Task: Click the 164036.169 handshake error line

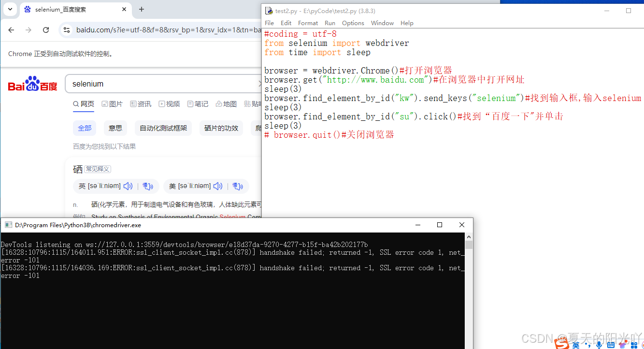Action: (x=232, y=272)
